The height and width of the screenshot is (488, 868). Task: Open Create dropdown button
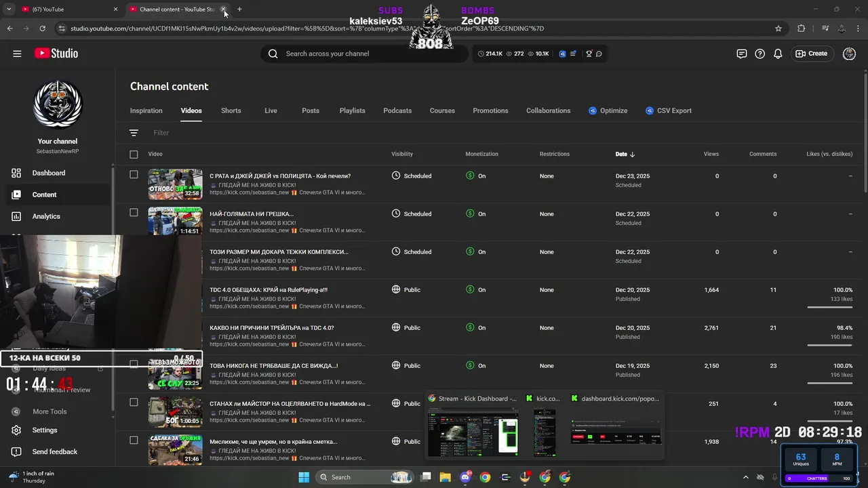coord(812,54)
